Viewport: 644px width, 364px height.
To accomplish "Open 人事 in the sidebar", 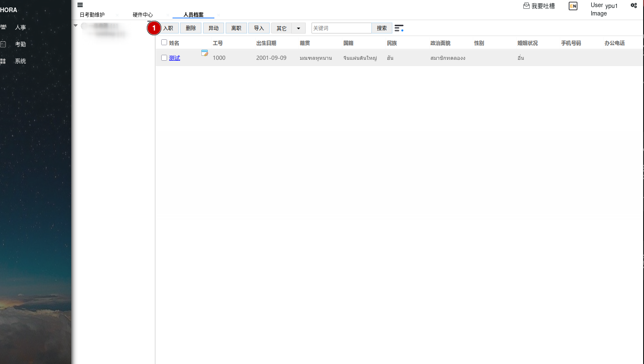I will (20, 27).
